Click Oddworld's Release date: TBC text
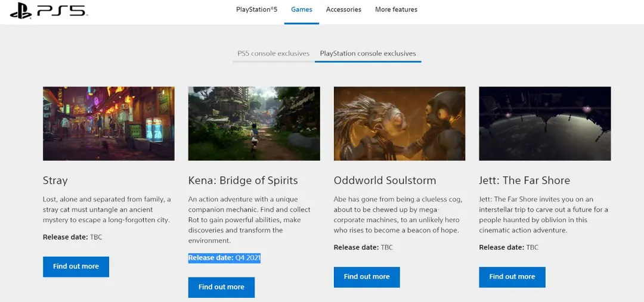 (363, 247)
